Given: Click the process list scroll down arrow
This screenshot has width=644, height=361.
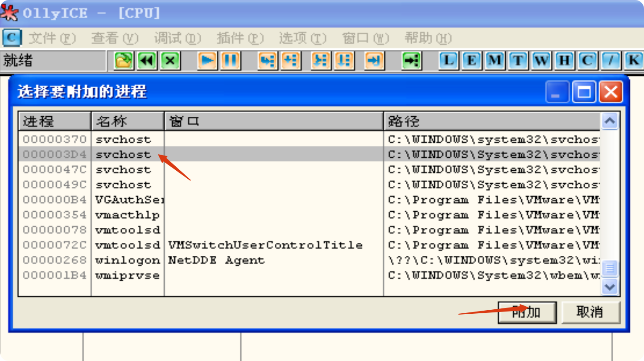Looking at the screenshot, I should tap(609, 287).
